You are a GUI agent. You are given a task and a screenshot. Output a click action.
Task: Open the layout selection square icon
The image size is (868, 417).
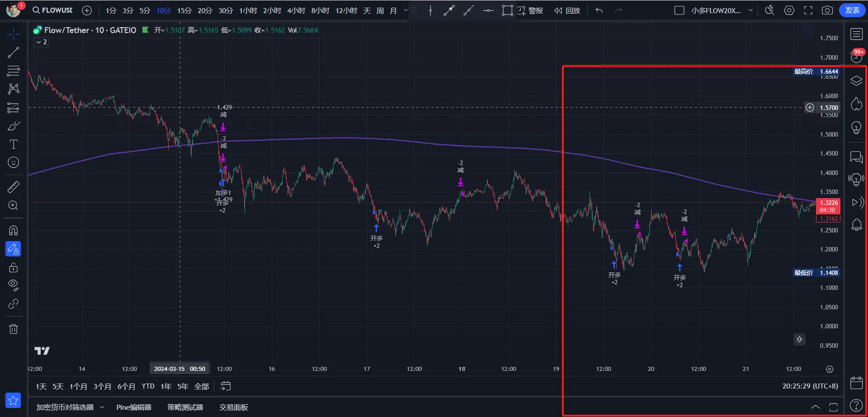tap(679, 10)
